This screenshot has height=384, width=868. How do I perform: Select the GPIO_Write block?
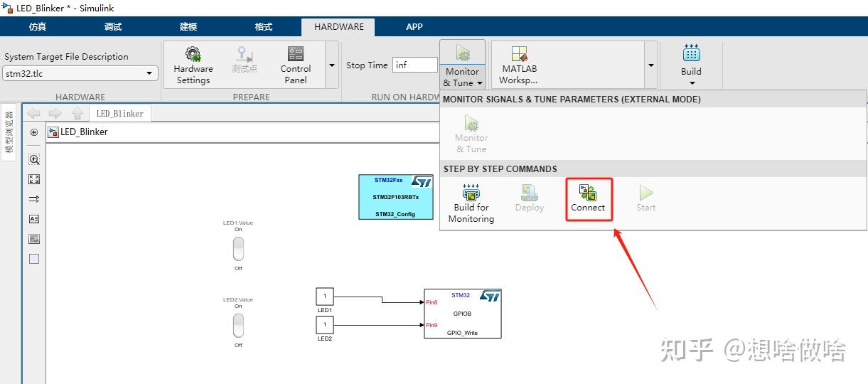coord(463,314)
